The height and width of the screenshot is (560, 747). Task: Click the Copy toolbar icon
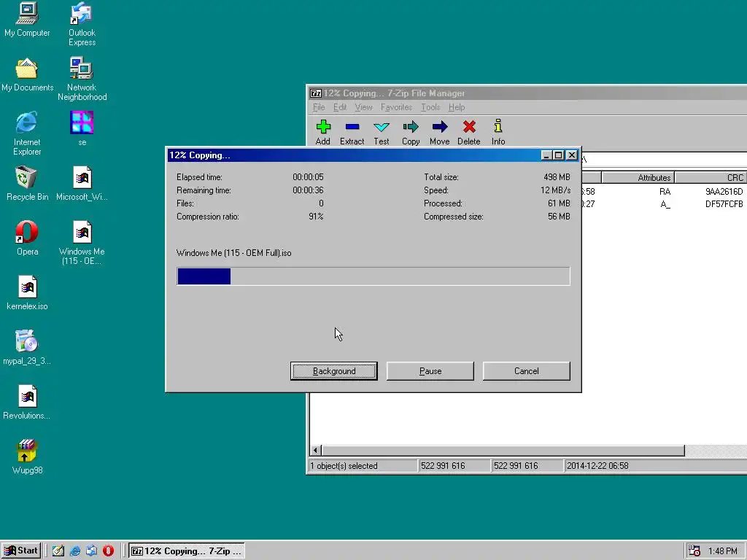coord(411,132)
